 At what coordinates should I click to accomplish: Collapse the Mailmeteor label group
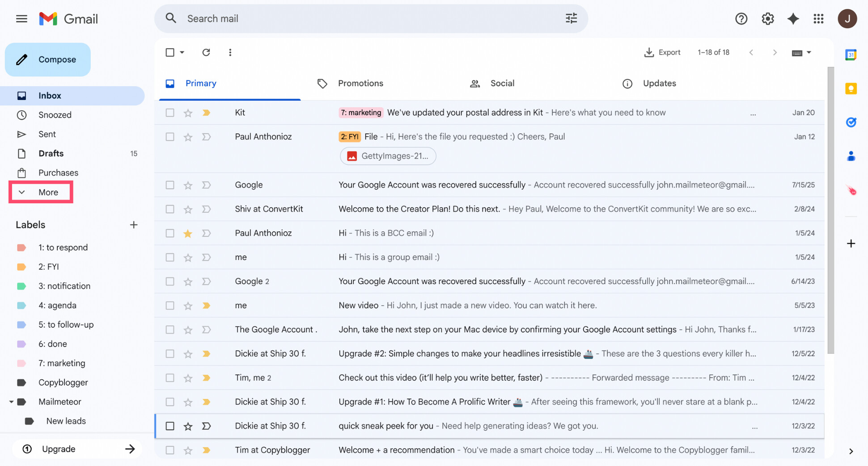12,402
